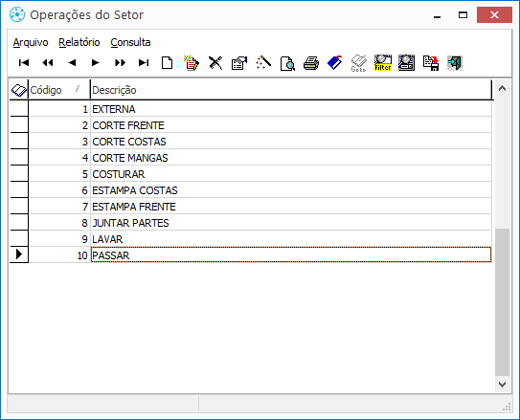Open the Arquivo menu

[31, 42]
